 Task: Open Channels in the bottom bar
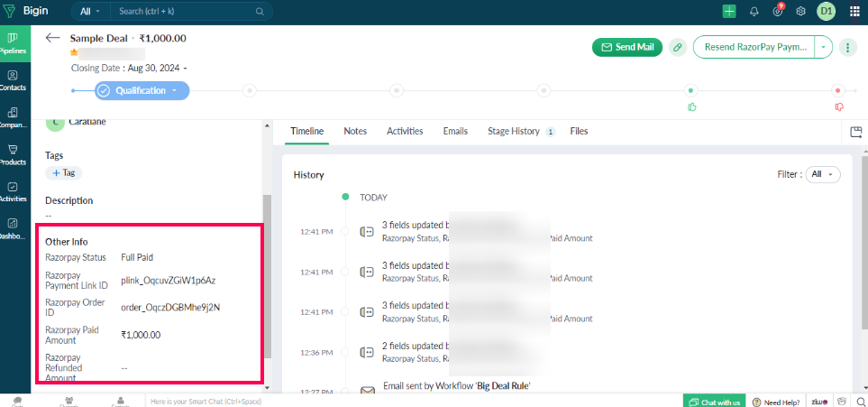pos(69,401)
